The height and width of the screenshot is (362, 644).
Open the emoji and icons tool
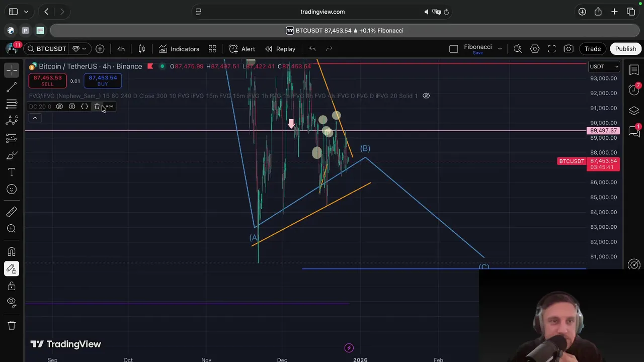(12, 190)
